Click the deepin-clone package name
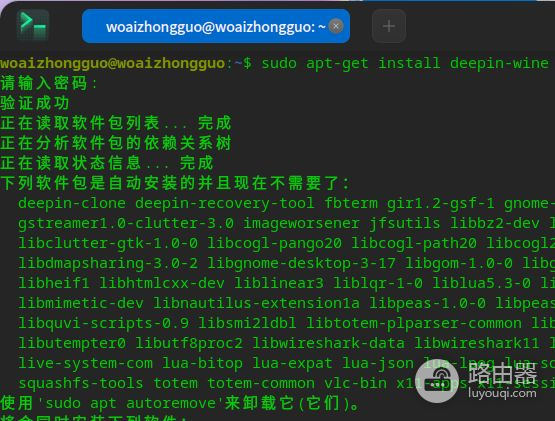Image resolution: width=555 pixels, height=421 pixels. 72,203
